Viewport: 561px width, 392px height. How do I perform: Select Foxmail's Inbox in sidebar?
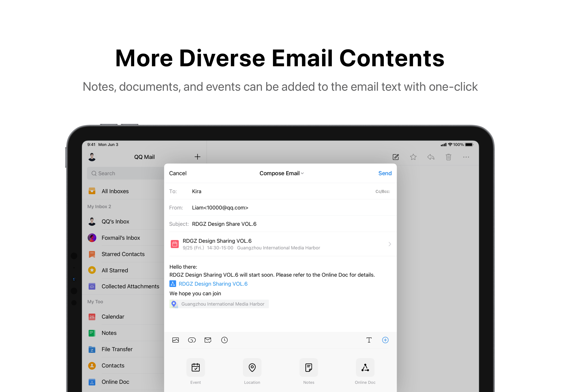[x=121, y=238]
